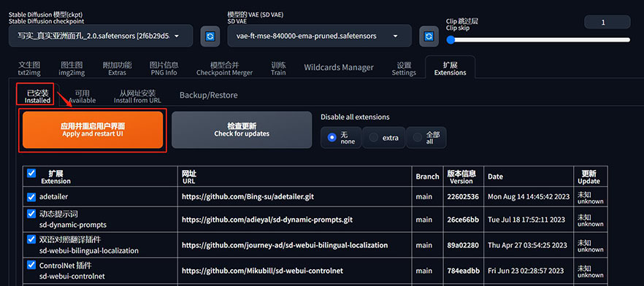The image size is (644, 286).
Task: Select the 'extra' disable option
Action: point(383,137)
